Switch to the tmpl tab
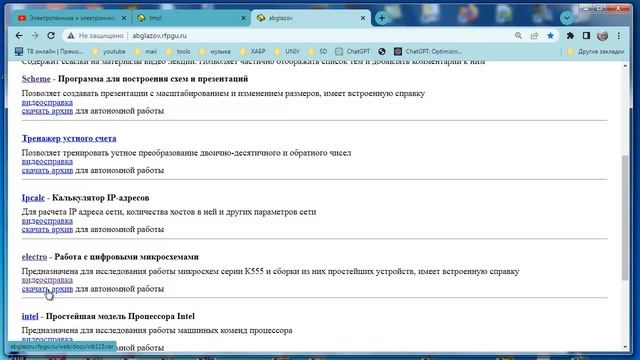The image size is (640, 360). [190, 18]
